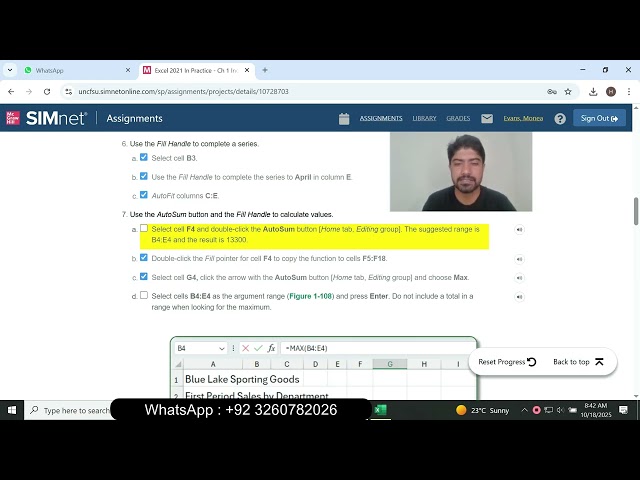
Task: Open the taskbar clock 8:42 AM
Action: [x=596, y=410]
